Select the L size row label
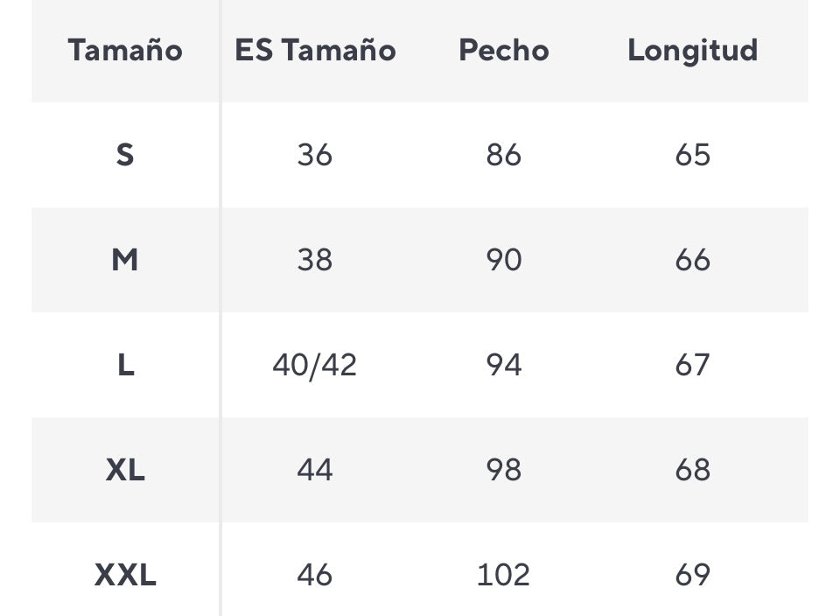840x616 pixels. (x=125, y=365)
